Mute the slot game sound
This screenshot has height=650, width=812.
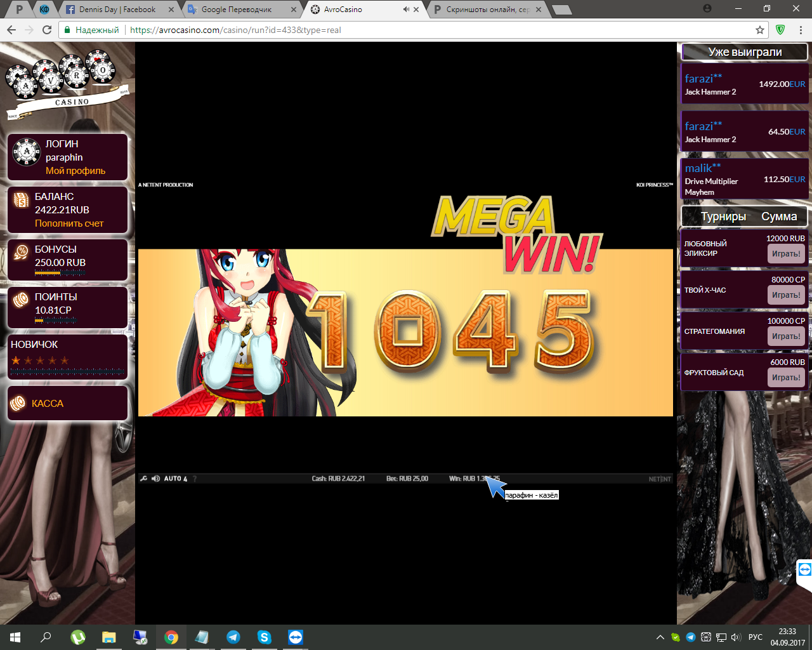pyautogui.click(x=155, y=479)
